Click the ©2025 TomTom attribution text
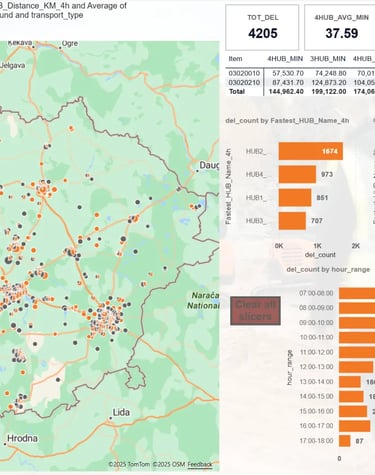The height and width of the screenshot is (475, 375). tap(129, 464)
